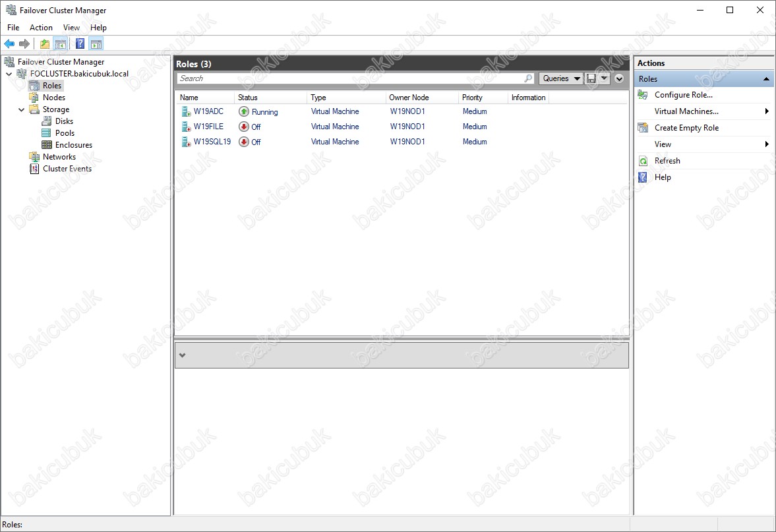Sort by the Type column header
776x532 pixels.
346,98
